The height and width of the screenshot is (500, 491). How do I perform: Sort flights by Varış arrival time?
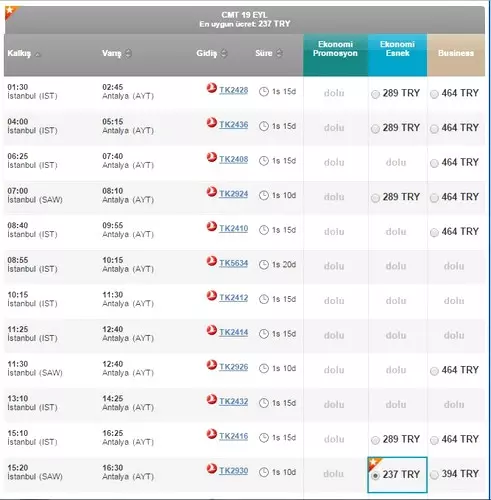[129, 53]
